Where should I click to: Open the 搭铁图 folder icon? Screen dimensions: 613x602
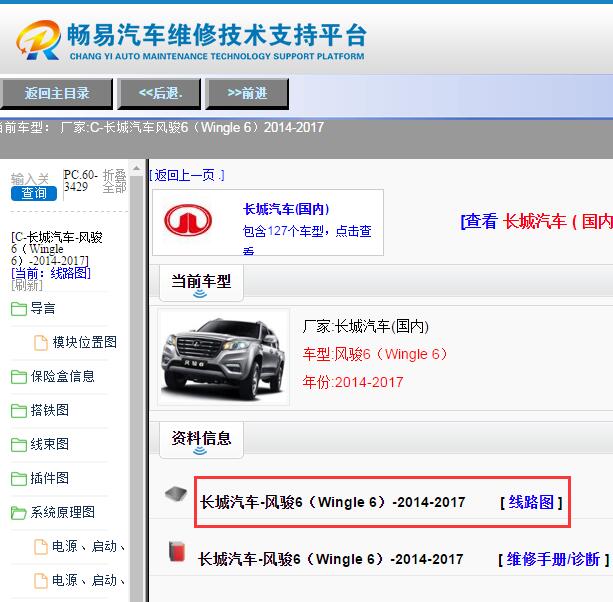coord(18,411)
